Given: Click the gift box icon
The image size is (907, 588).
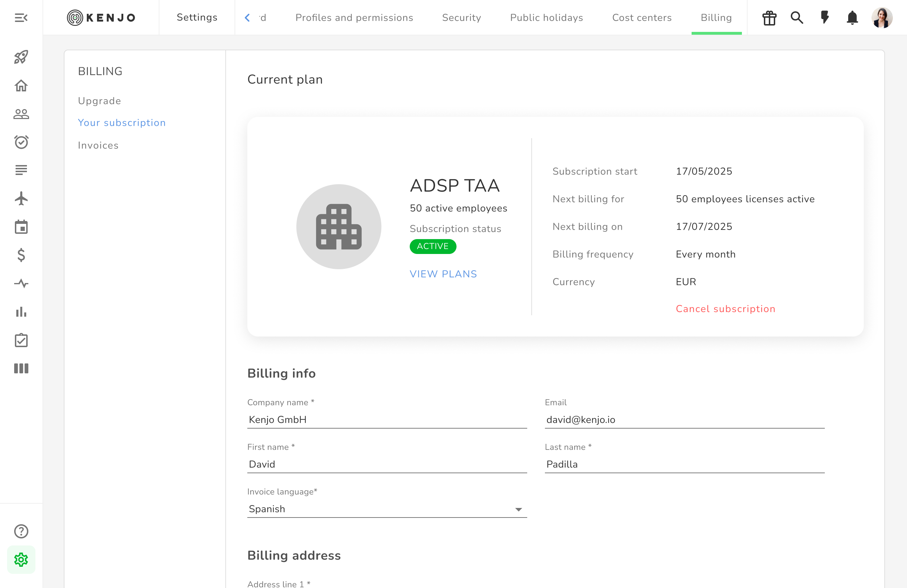Looking at the screenshot, I should (x=769, y=17).
